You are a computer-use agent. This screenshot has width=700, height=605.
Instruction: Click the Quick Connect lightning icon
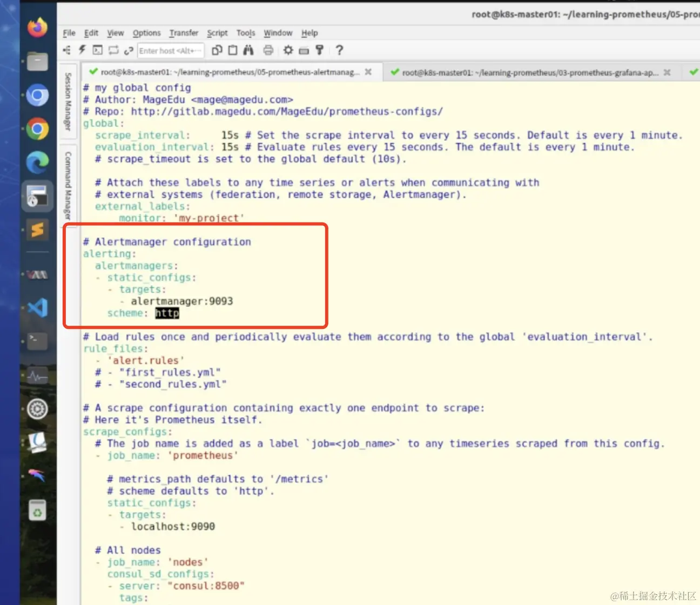click(82, 50)
